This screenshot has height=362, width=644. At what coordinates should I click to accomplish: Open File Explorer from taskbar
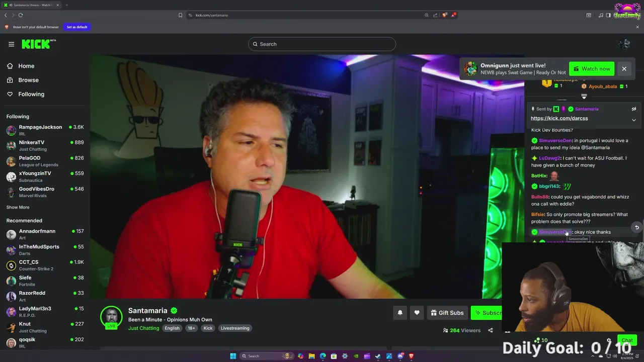pyautogui.click(x=311, y=356)
